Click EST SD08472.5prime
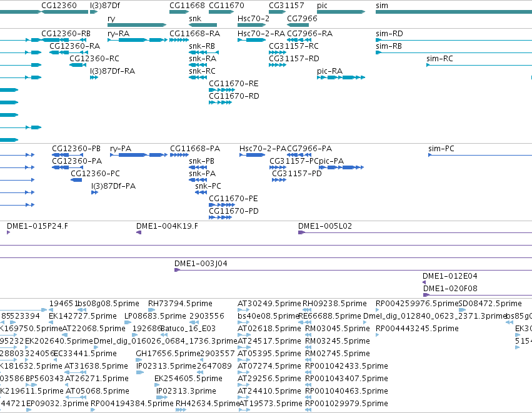 pos(462,309)
